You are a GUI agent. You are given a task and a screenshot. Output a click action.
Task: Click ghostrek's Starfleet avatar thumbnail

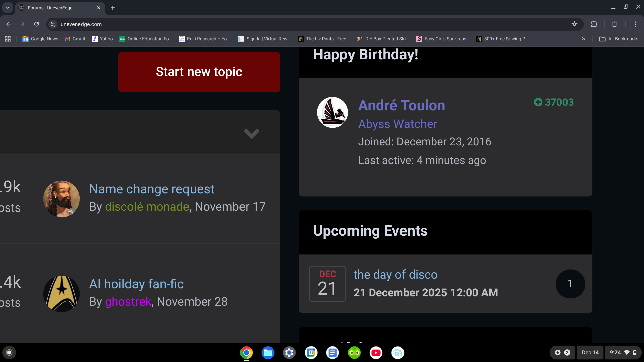61,294
